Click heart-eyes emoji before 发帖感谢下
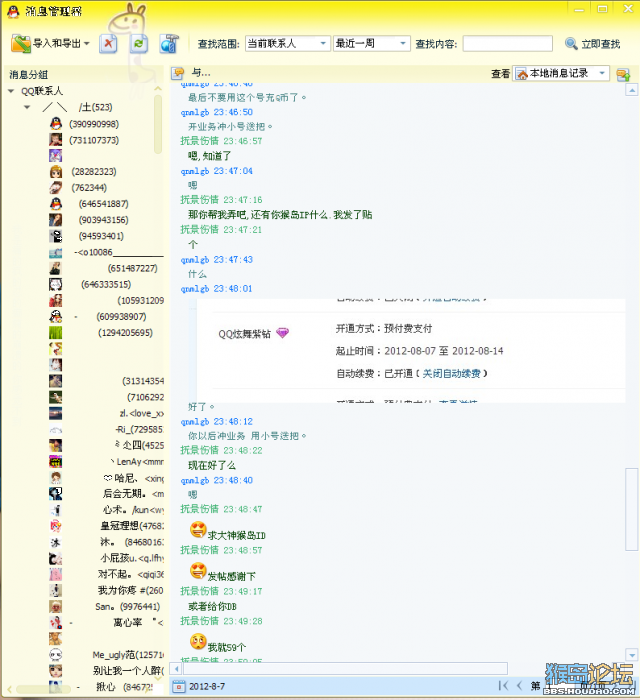640x700 pixels. tap(198, 571)
